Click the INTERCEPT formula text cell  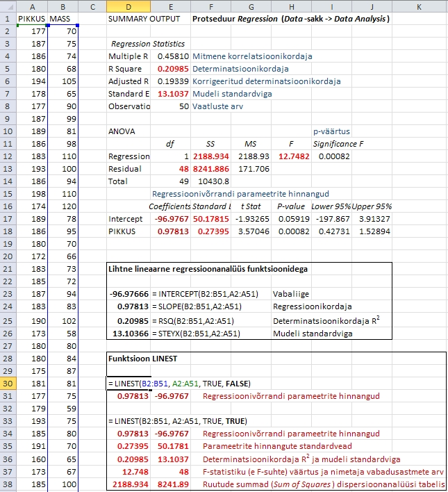[205, 294]
